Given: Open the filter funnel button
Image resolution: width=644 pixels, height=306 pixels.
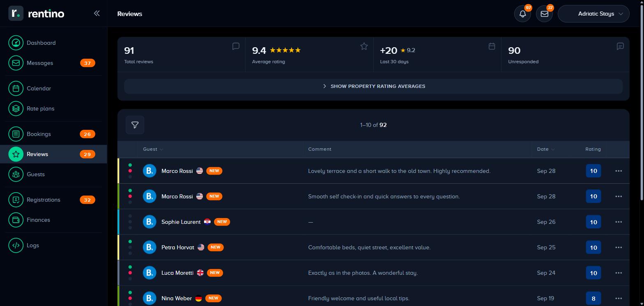Looking at the screenshot, I should (x=135, y=125).
